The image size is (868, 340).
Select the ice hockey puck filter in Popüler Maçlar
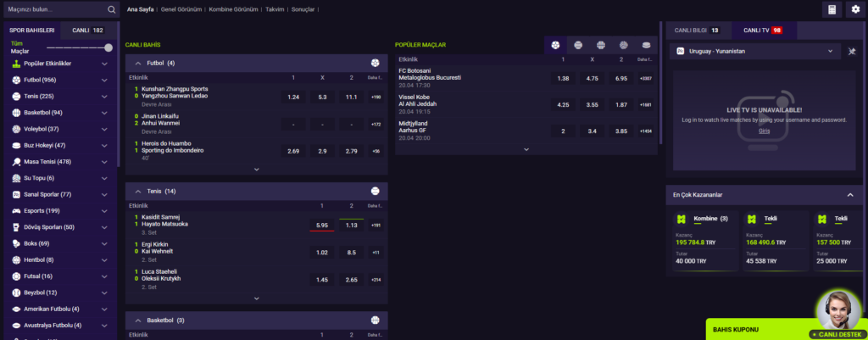click(646, 45)
